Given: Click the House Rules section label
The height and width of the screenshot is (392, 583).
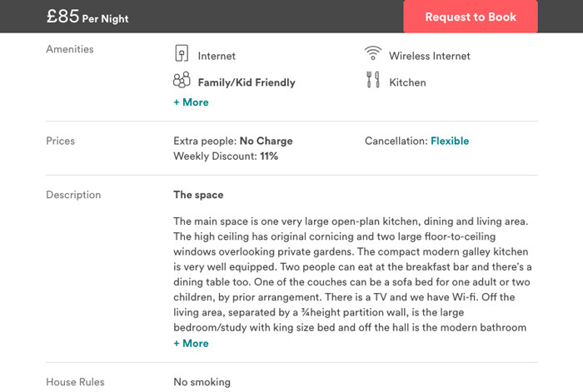Looking at the screenshot, I should point(75,382).
